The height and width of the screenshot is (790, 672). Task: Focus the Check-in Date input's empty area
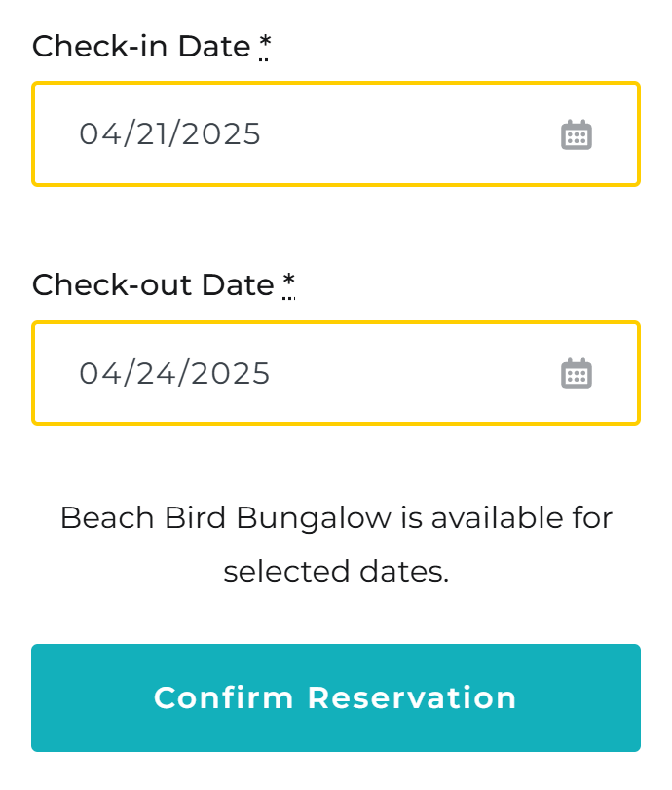pos(408,134)
